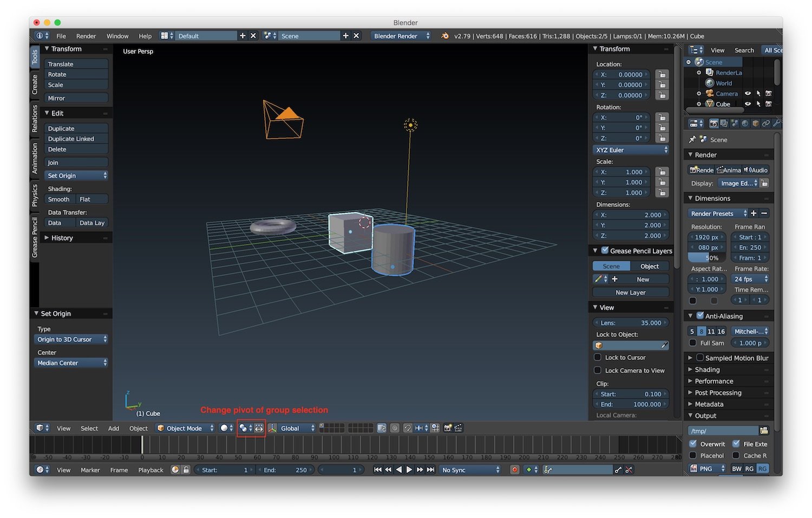Hide Camera via eye icon in outliner
Image resolution: width=812 pixels, height=518 pixels.
(748, 94)
